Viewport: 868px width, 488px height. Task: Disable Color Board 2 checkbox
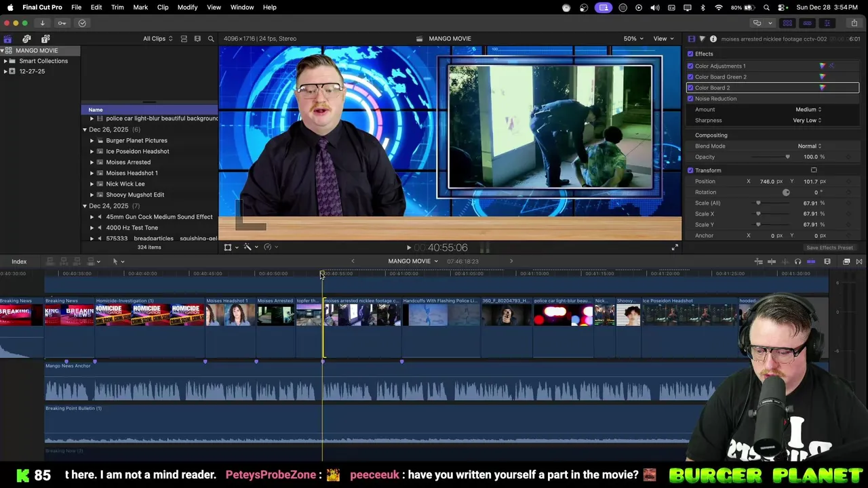click(x=690, y=87)
